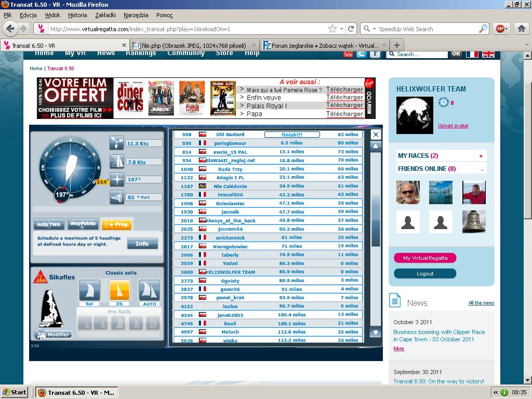Open the YouTube social icon
This screenshot has width=532, height=399.
348,54
